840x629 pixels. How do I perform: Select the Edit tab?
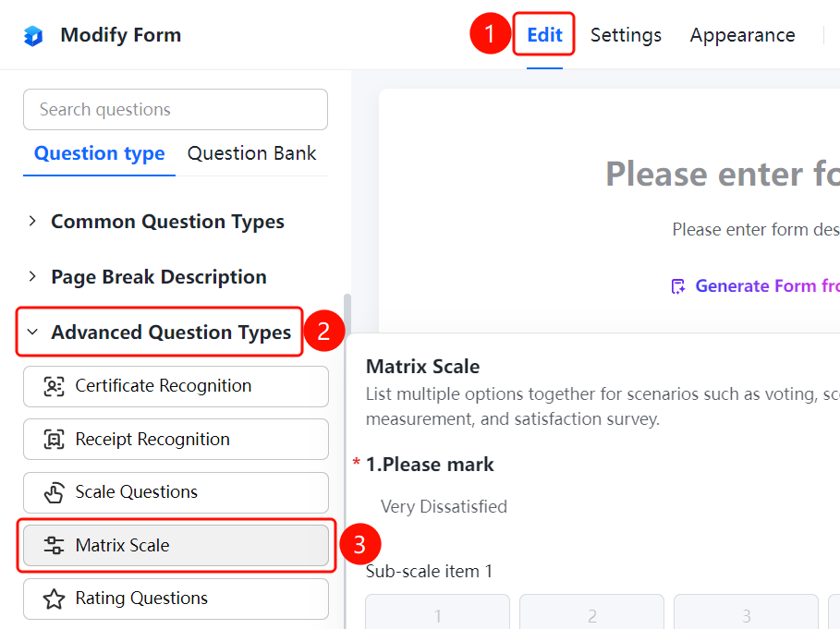point(544,35)
